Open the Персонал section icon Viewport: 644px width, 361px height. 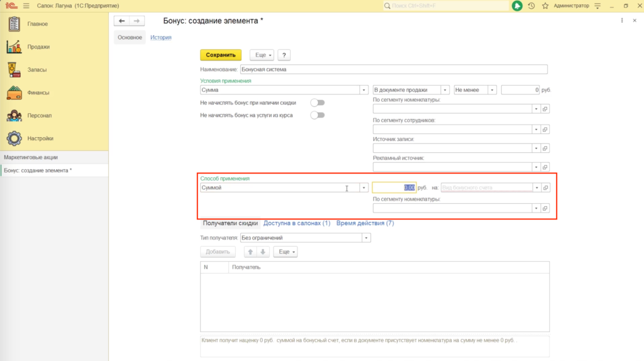(x=14, y=116)
